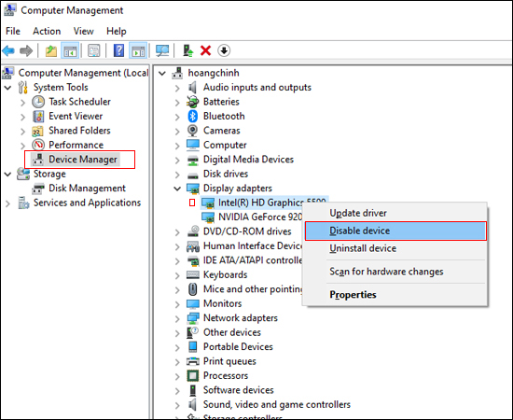Image resolution: width=513 pixels, height=420 pixels.
Task: Click the Keyboards category icon
Action: [x=193, y=274]
